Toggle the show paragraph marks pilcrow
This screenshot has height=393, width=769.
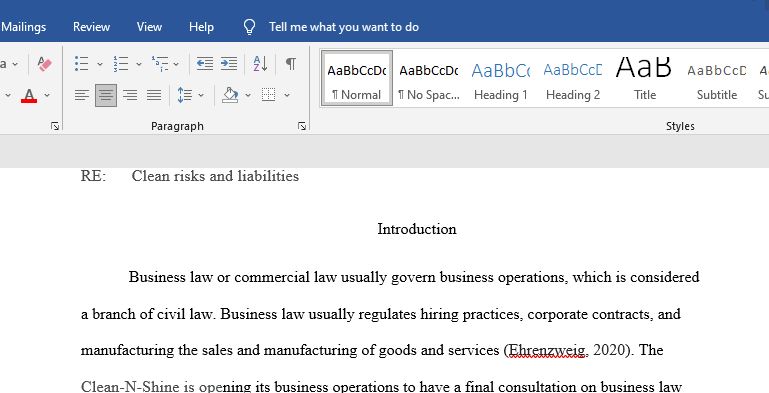pyautogui.click(x=291, y=64)
